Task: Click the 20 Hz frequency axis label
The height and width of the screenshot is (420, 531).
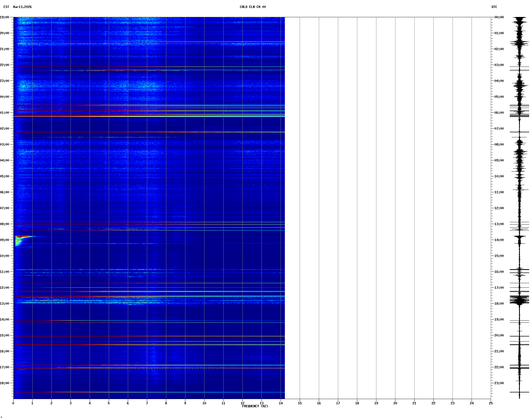Action: [x=395, y=403]
